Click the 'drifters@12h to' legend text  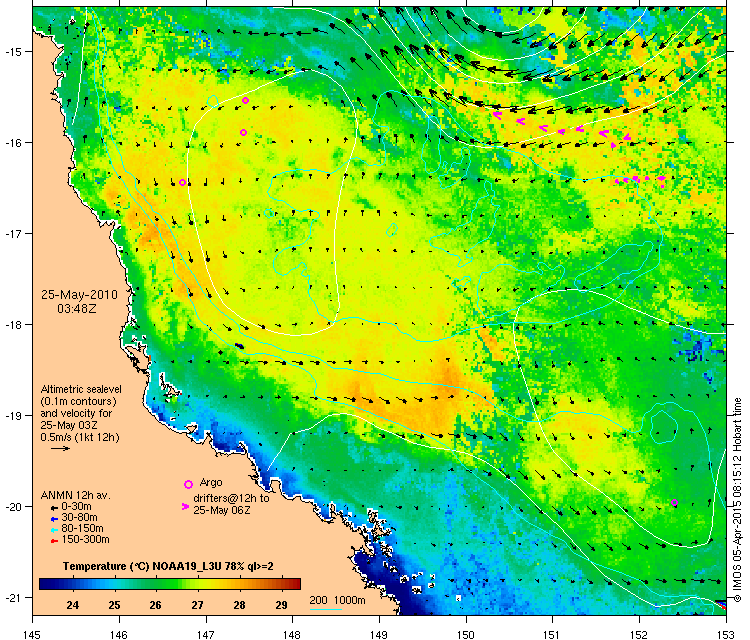[231, 498]
